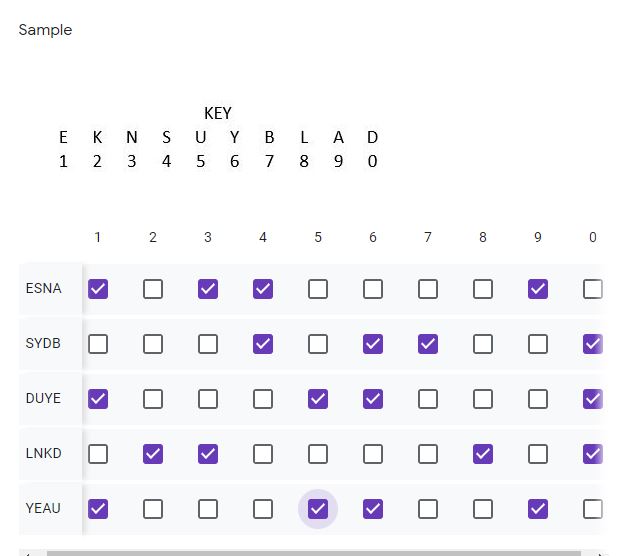The height and width of the screenshot is (556, 629).
Task: Click the scrollbar right arrow
Action: point(600,554)
